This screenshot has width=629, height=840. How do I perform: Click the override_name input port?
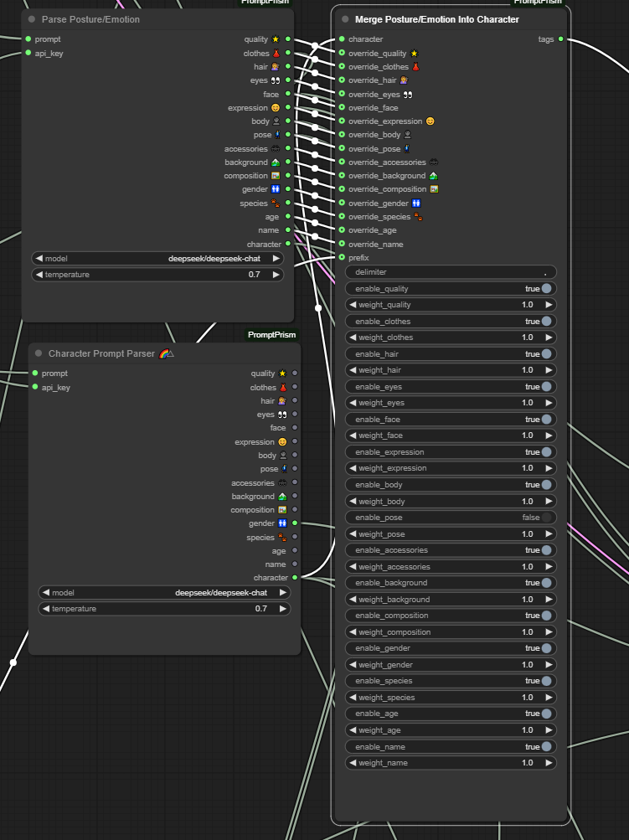[x=342, y=244]
